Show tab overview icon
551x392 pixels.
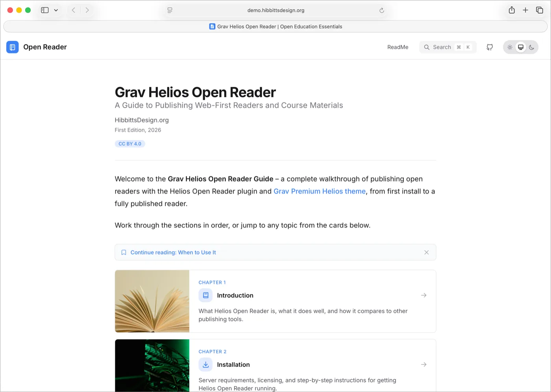point(540,10)
